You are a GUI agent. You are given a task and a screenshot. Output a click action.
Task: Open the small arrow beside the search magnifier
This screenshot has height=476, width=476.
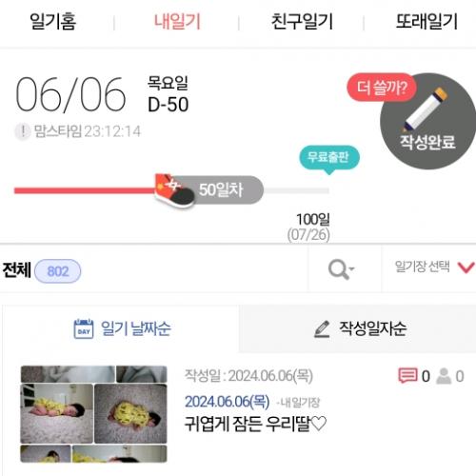[x=351, y=268]
